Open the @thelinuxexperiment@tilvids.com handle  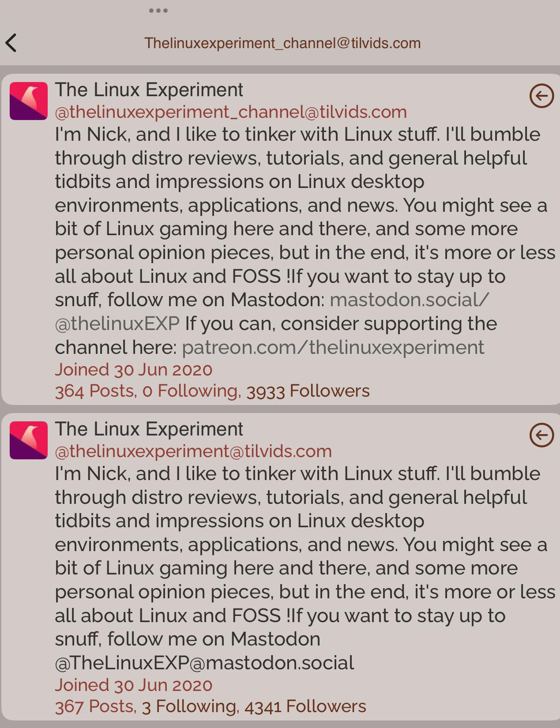click(193, 451)
